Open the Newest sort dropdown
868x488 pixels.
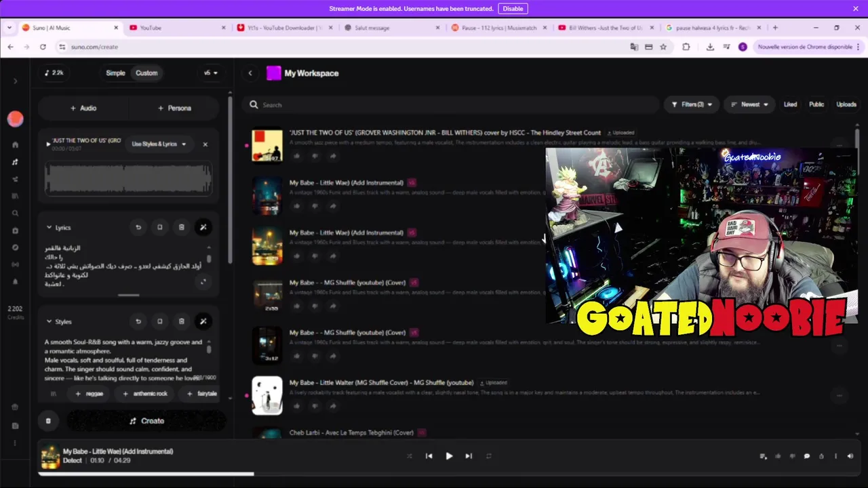point(749,104)
